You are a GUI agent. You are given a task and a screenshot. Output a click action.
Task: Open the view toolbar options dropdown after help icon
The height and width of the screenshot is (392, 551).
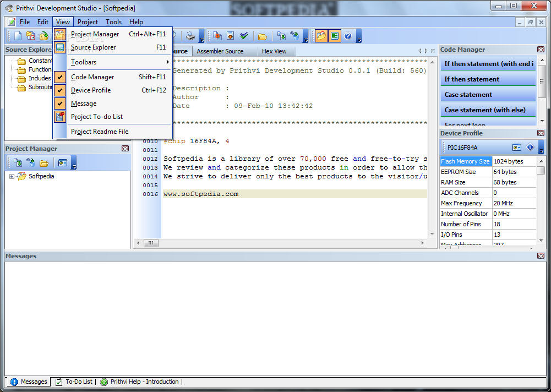359,36
